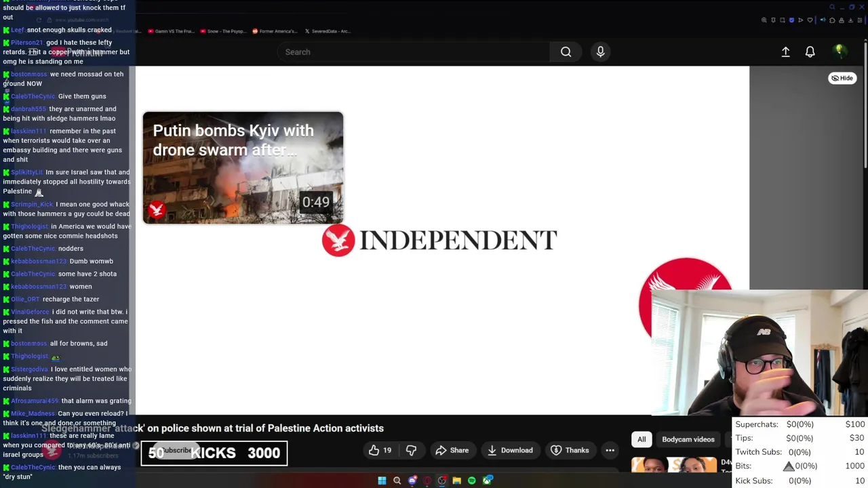Click the 'Twitch Subs:' goal row
Viewport: 868px width, 488px height.
[x=800, y=452]
